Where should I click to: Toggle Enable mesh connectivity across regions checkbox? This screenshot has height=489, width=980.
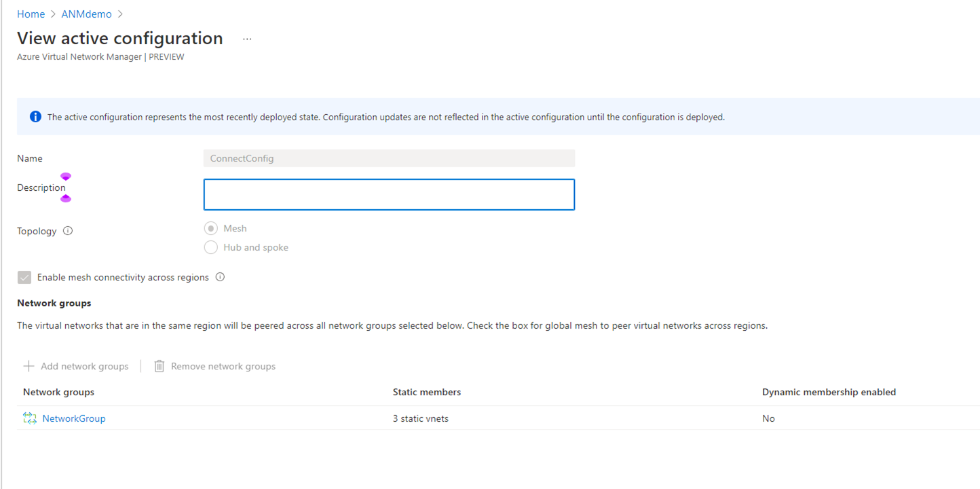[24, 278]
